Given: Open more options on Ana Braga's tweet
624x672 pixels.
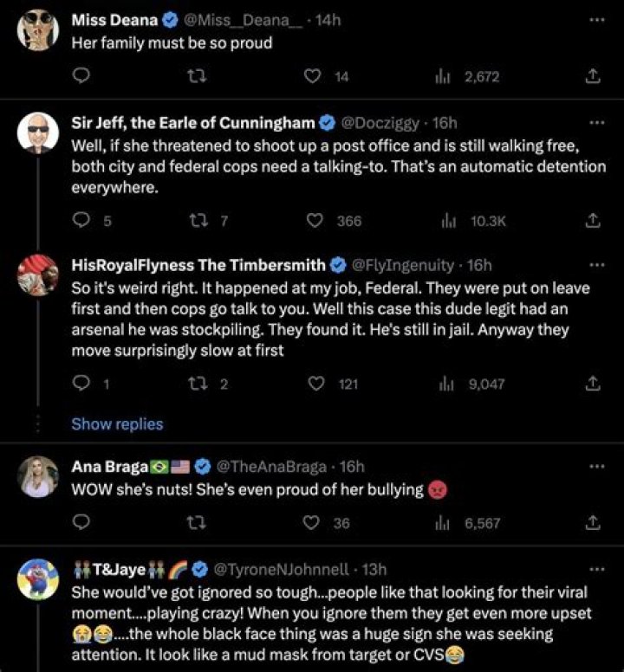Looking at the screenshot, I should pos(595,466).
